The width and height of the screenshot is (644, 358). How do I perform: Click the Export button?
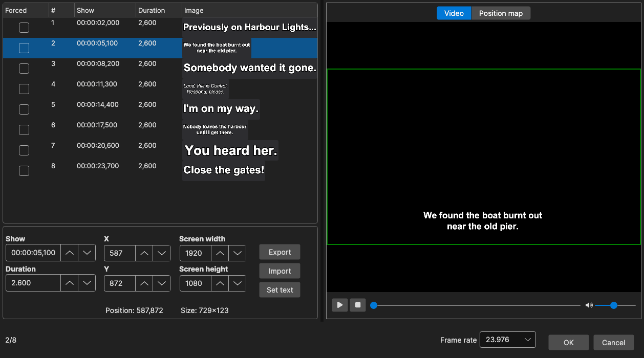click(x=280, y=252)
